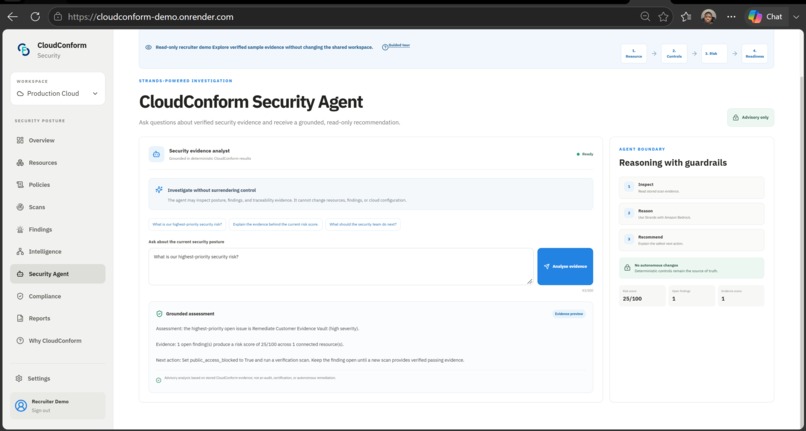This screenshot has height=431, width=806.
Task: Click the Sign out link
Action: (41, 410)
